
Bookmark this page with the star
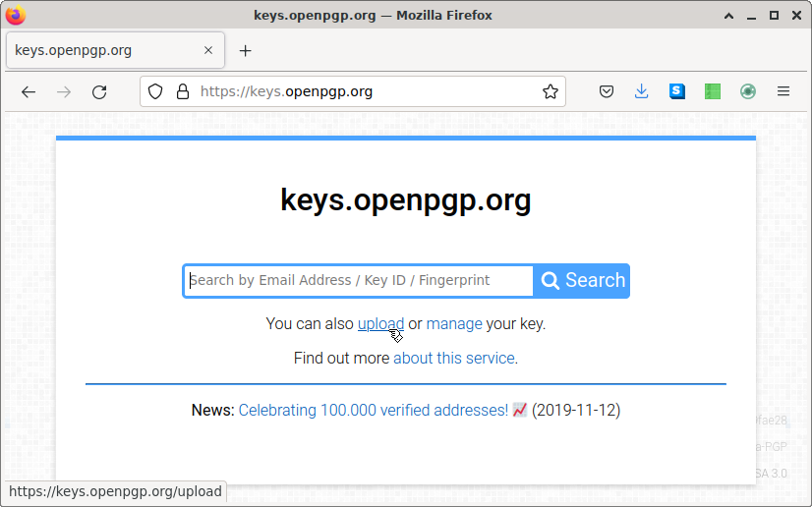click(x=551, y=91)
